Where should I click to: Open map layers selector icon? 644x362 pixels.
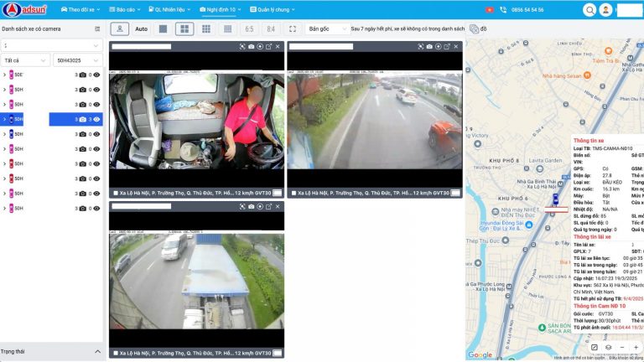607,347
